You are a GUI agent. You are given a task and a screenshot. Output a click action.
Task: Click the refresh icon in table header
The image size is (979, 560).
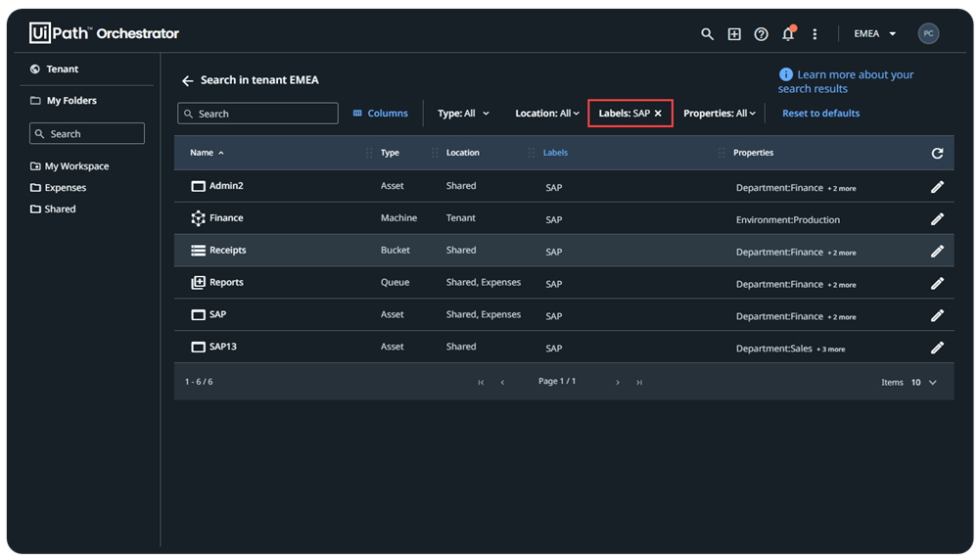point(937,154)
